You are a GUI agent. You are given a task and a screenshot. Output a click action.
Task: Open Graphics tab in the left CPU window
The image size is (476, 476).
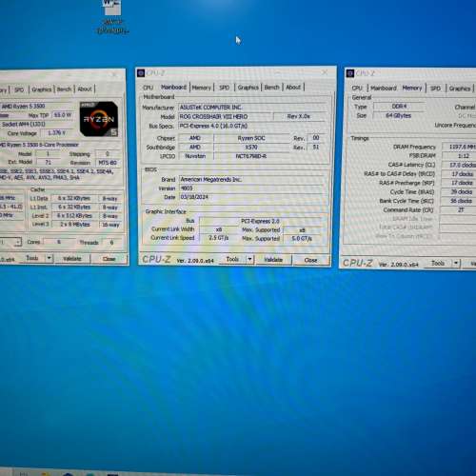(x=42, y=89)
